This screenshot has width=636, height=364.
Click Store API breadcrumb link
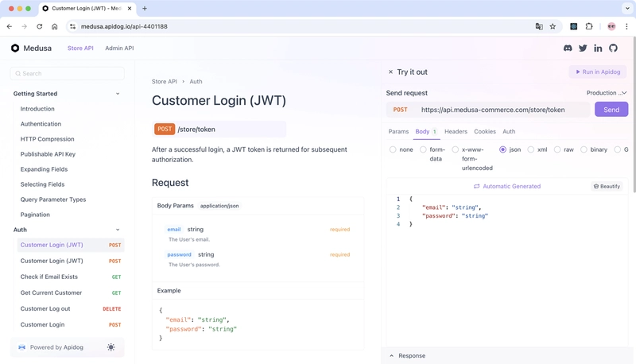tap(165, 82)
